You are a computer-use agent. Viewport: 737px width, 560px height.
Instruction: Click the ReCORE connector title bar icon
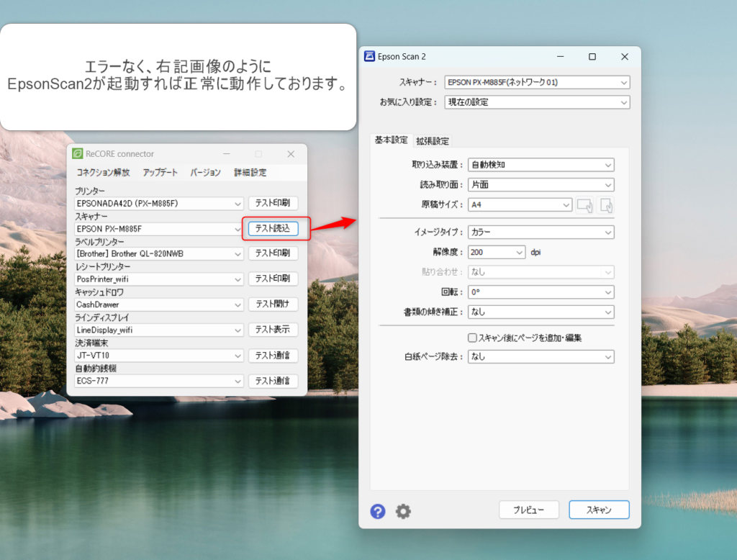tap(77, 154)
